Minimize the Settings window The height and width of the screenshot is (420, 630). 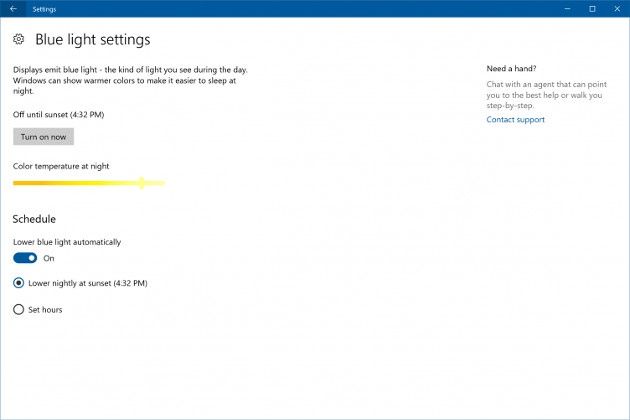(567, 8)
